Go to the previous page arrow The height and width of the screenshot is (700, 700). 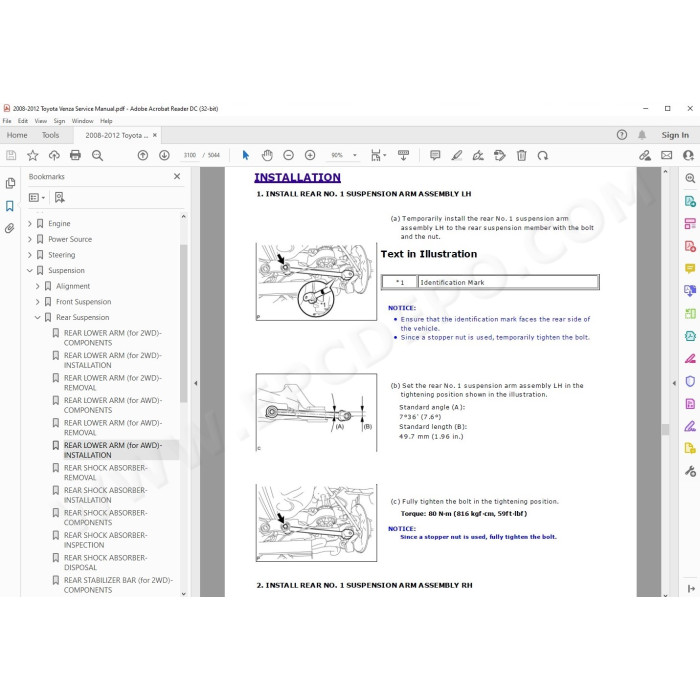[x=143, y=155]
